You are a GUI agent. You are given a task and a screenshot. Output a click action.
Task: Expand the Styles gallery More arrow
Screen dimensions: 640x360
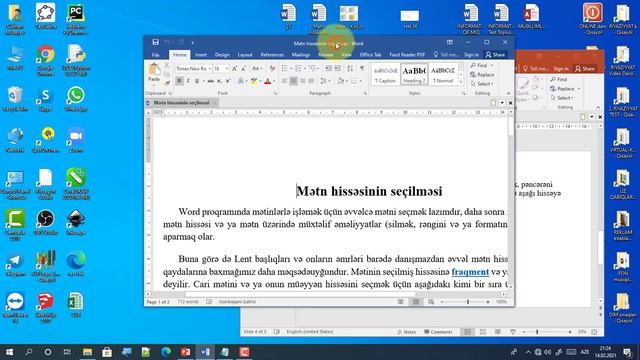click(461, 82)
